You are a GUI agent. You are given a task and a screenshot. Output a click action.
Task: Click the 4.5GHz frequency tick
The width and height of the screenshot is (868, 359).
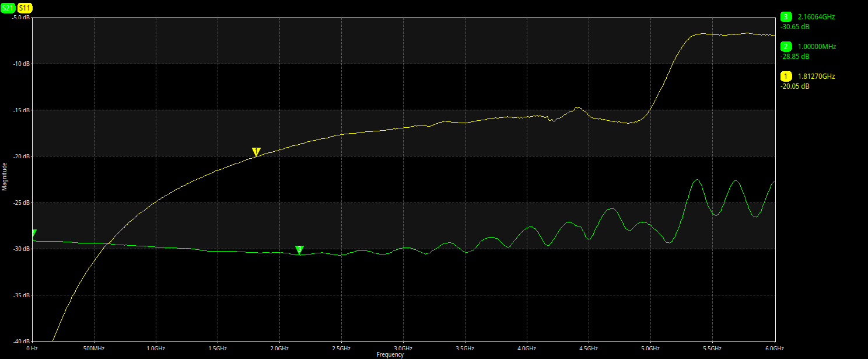589,348
